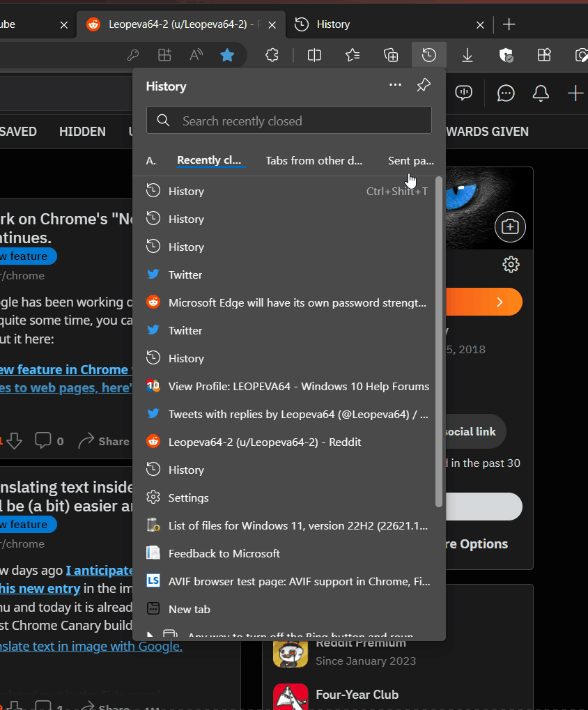
Task: Open the Favorites list icon
Action: (353, 55)
